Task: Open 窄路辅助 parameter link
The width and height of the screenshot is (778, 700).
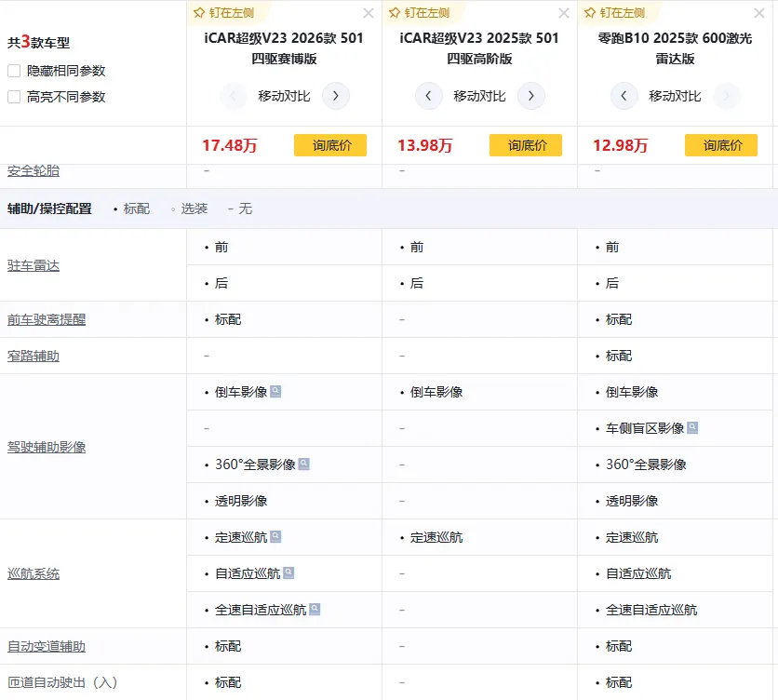Action: [x=34, y=356]
